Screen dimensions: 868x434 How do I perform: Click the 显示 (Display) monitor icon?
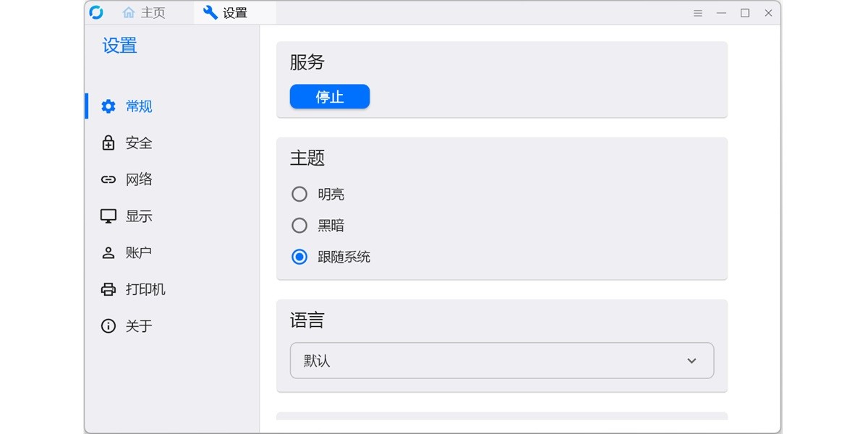point(107,216)
